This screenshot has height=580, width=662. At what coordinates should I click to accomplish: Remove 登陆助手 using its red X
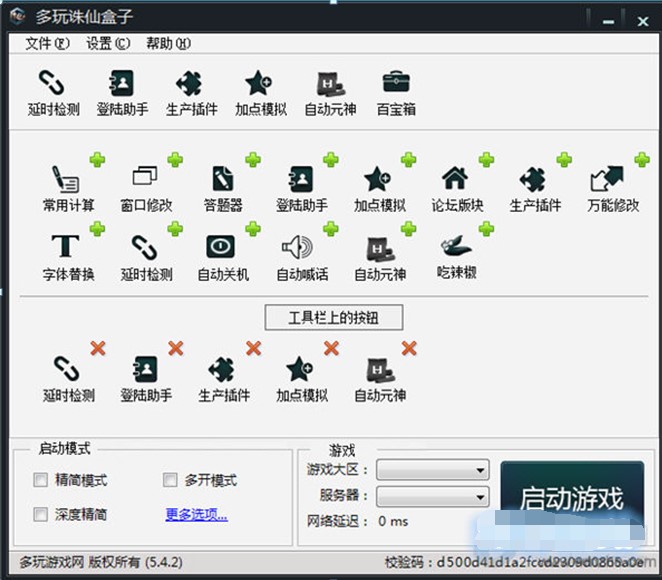176,349
